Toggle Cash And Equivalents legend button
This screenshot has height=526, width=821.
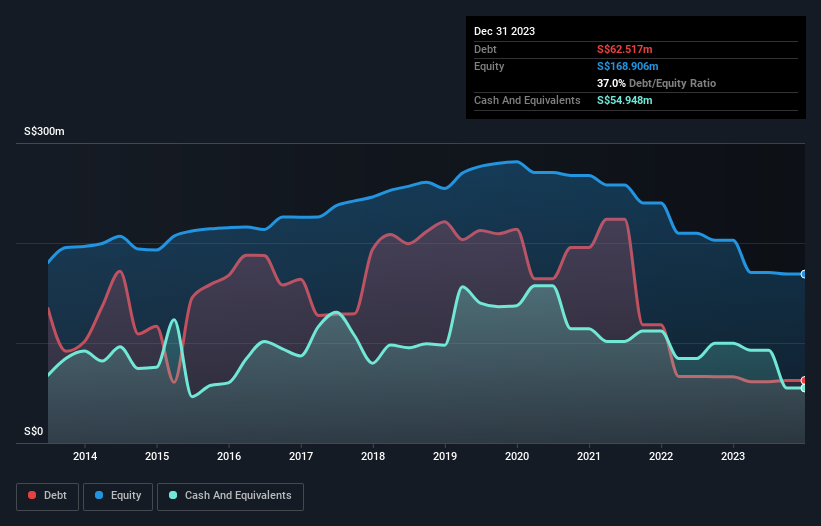point(230,496)
